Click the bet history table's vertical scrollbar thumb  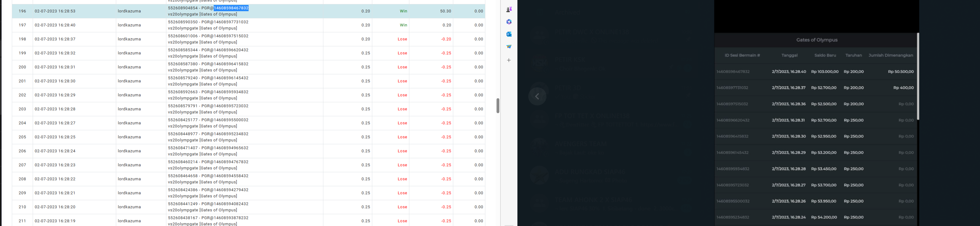497,106
